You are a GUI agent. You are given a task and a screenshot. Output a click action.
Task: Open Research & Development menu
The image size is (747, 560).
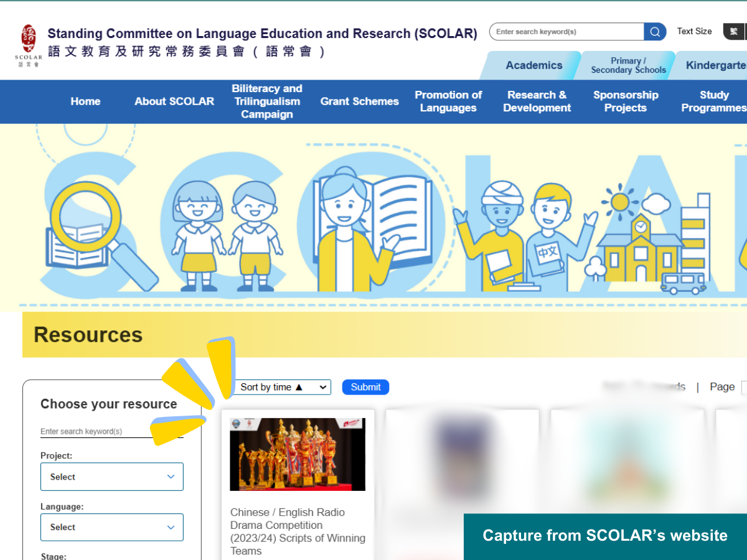537,101
